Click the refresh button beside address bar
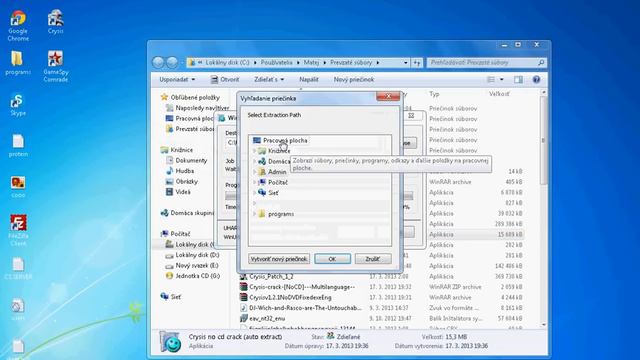 417,62
